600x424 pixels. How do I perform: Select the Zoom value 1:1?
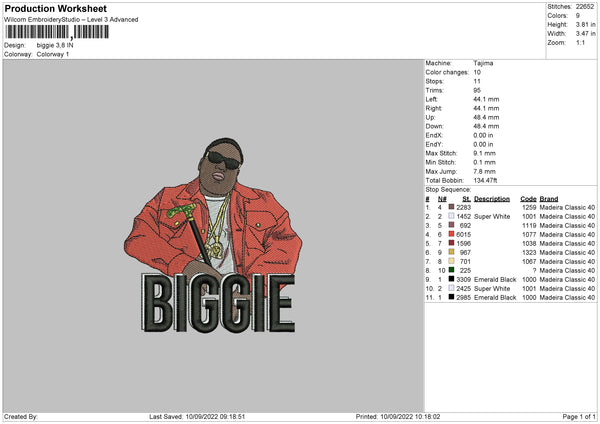(580, 42)
